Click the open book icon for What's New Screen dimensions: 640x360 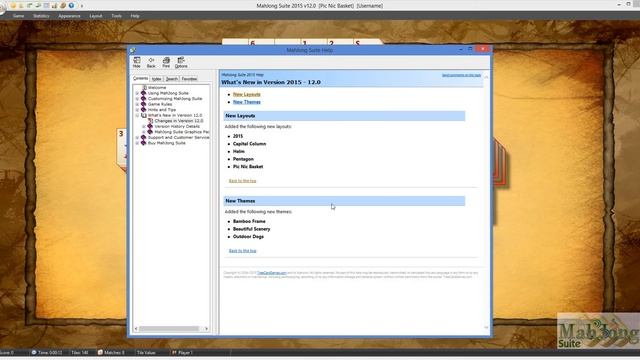[x=144, y=116]
